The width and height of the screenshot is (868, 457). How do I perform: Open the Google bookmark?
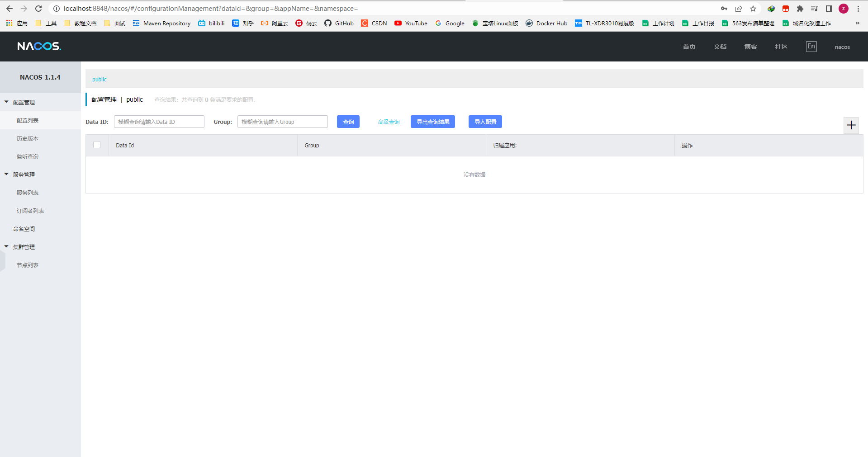[x=450, y=23]
